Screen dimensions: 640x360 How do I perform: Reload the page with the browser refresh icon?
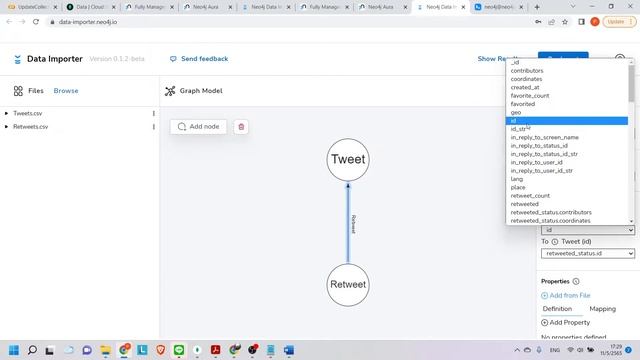pyautogui.click(x=36, y=22)
